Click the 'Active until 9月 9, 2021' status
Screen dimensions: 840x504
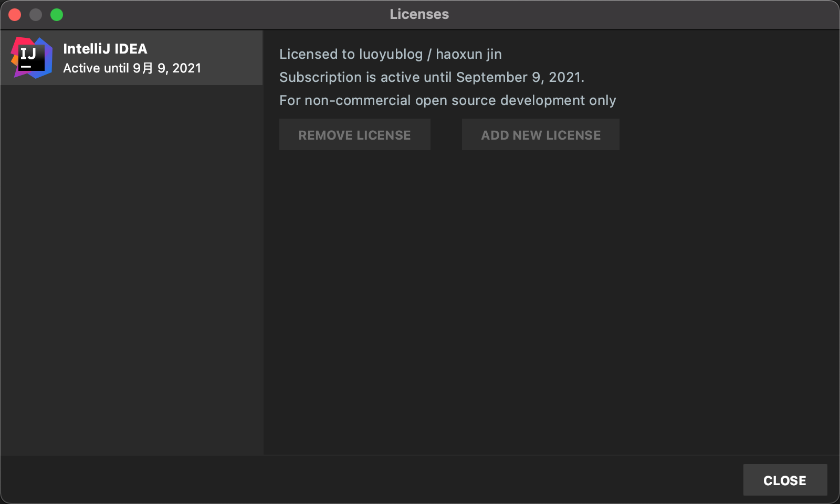132,68
